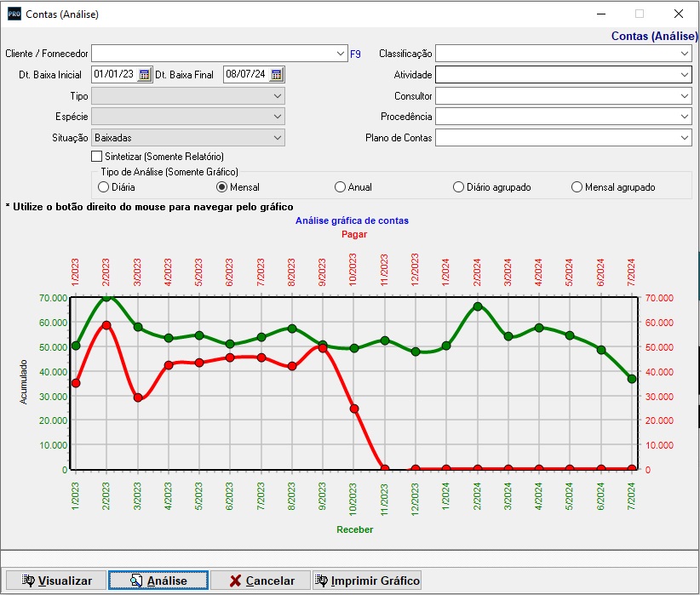Click red Pagar data point at 3/2023
The height and width of the screenshot is (595, 700).
[138, 398]
